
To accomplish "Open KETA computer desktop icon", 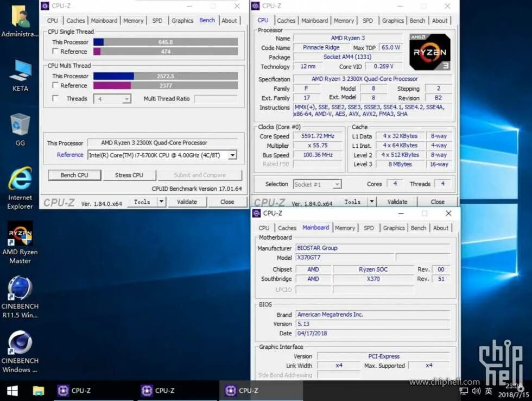I will tap(20, 76).
